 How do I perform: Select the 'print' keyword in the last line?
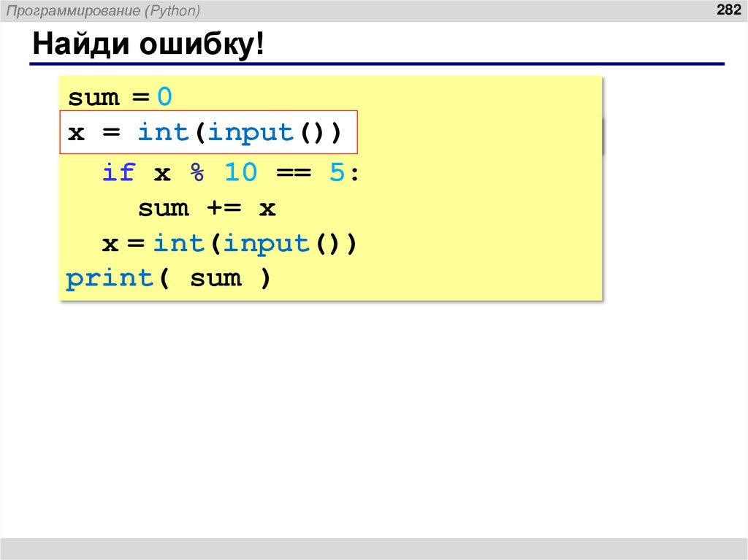[110, 277]
